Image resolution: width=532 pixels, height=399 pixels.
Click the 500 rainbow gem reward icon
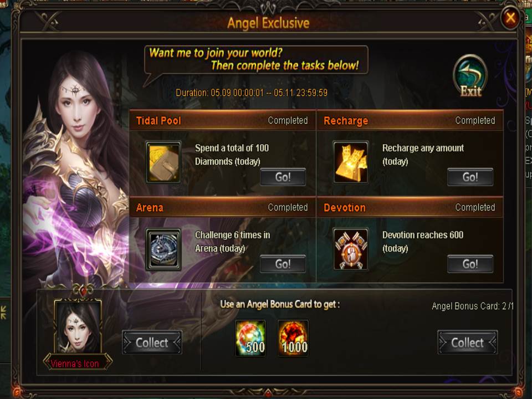250,338
